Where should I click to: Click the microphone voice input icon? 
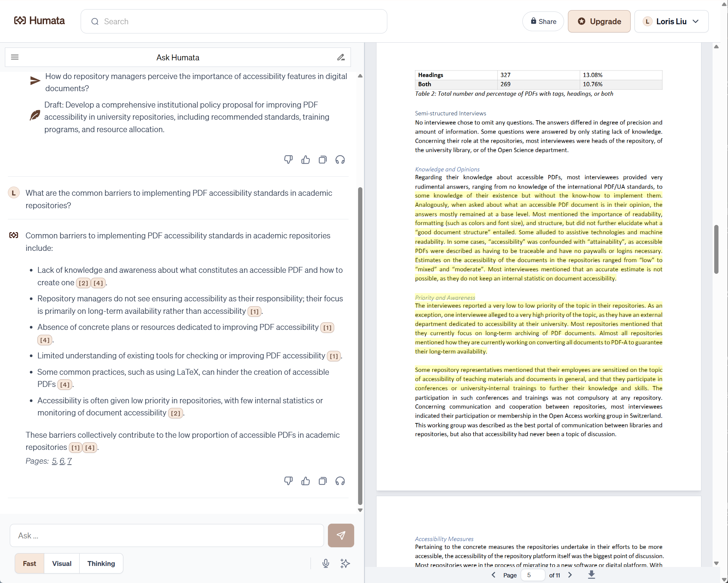[x=326, y=563]
